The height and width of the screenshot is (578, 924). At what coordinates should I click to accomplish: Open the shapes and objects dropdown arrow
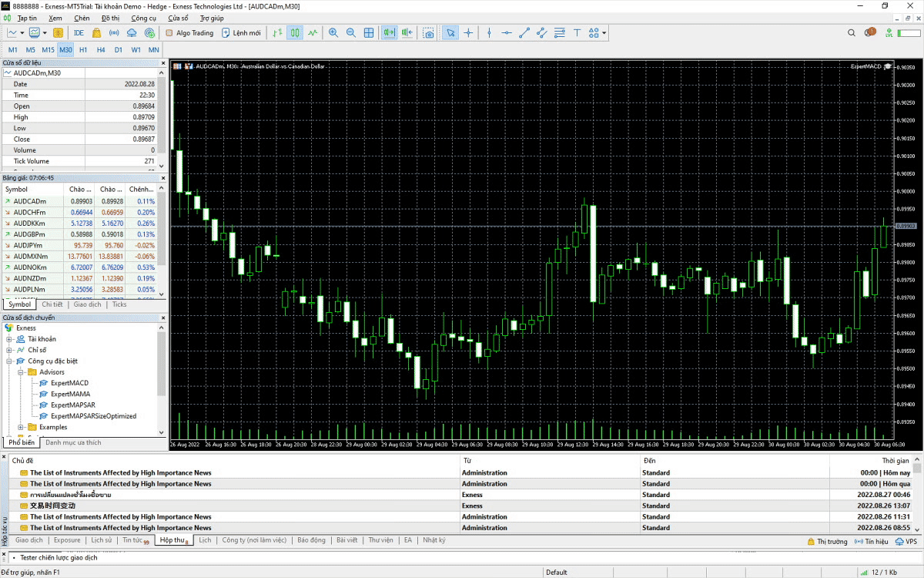point(604,33)
